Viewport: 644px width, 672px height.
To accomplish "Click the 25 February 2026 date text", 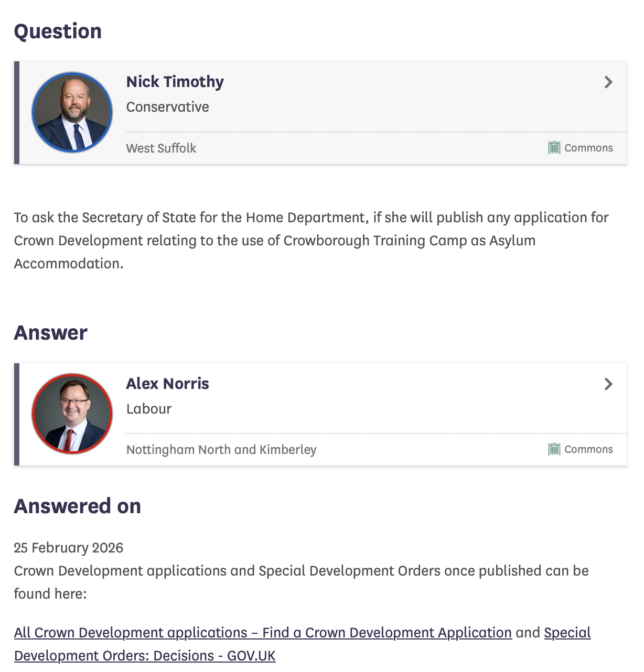I will click(69, 548).
